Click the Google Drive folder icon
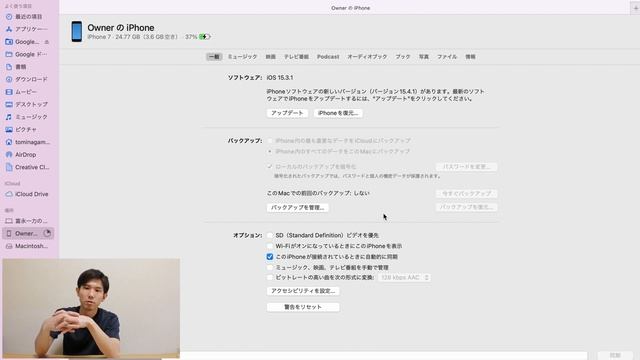This screenshot has width=640, height=360. coord(9,54)
